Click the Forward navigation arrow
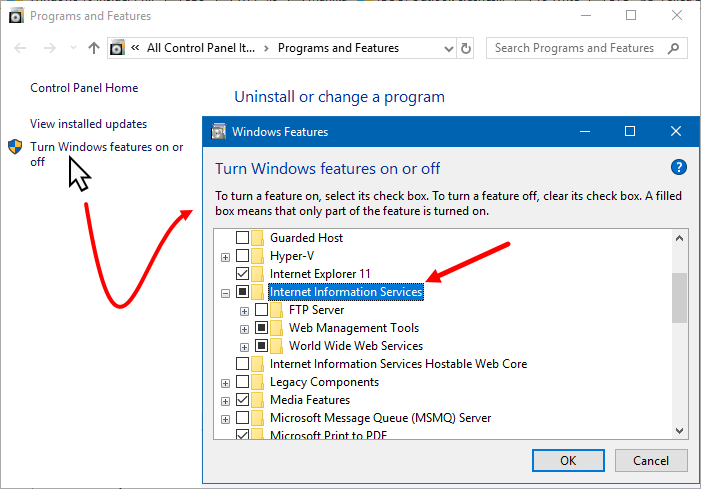The height and width of the screenshot is (489, 701). click(50, 48)
